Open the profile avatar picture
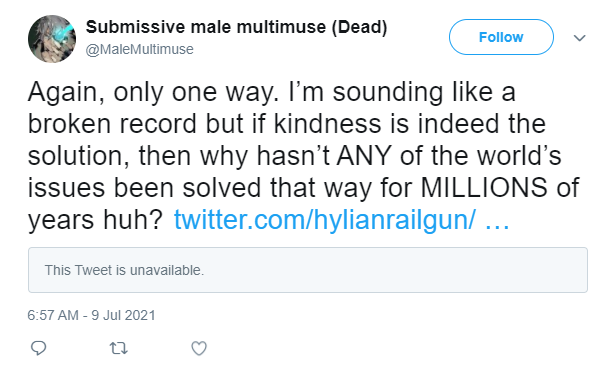Image resolution: width=608 pixels, height=378 pixels. [52, 39]
